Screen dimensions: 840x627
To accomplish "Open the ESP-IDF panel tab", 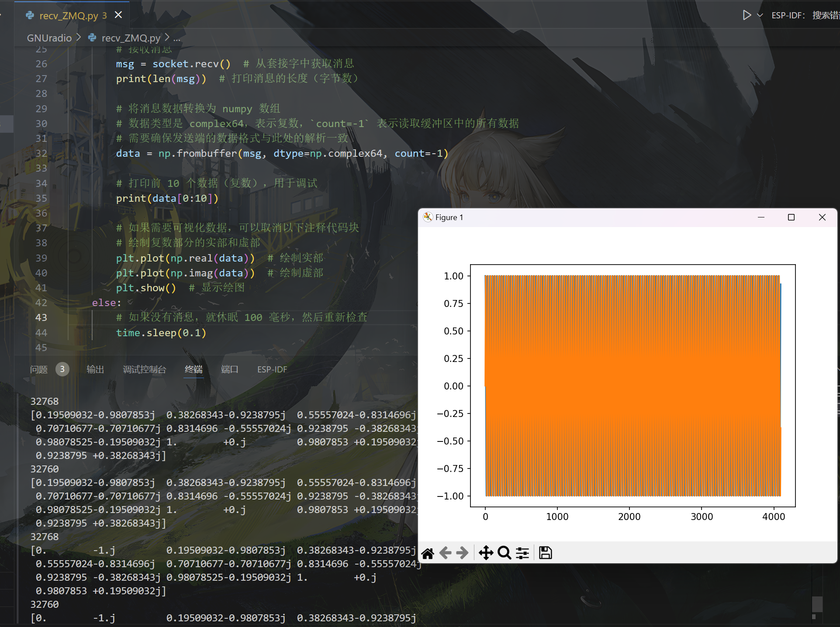I will pyautogui.click(x=272, y=369).
